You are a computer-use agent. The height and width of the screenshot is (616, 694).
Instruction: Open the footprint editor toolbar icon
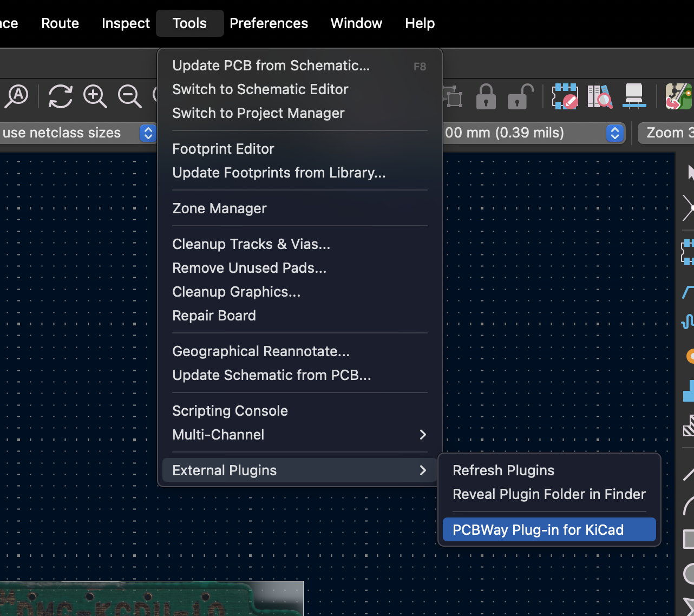565,96
